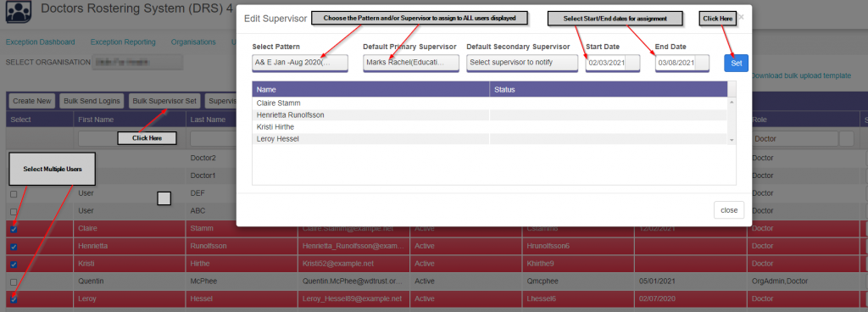Screen dimensions: 868x312
Task: Tick the checkbox for User DEF row
Action: (x=14, y=193)
